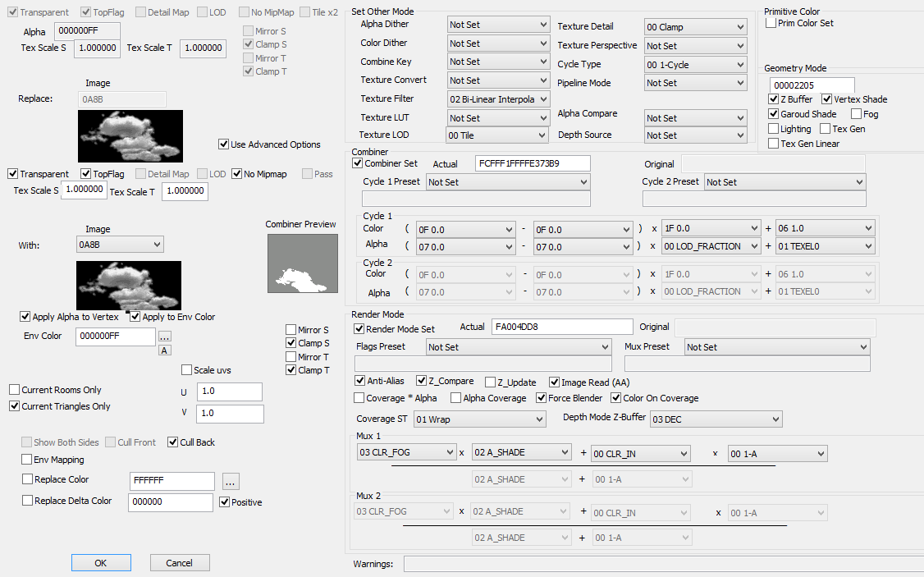Open Mux 1 00 CLR_IN dropdown
The height and width of the screenshot is (577, 924).
click(x=641, y=454)
